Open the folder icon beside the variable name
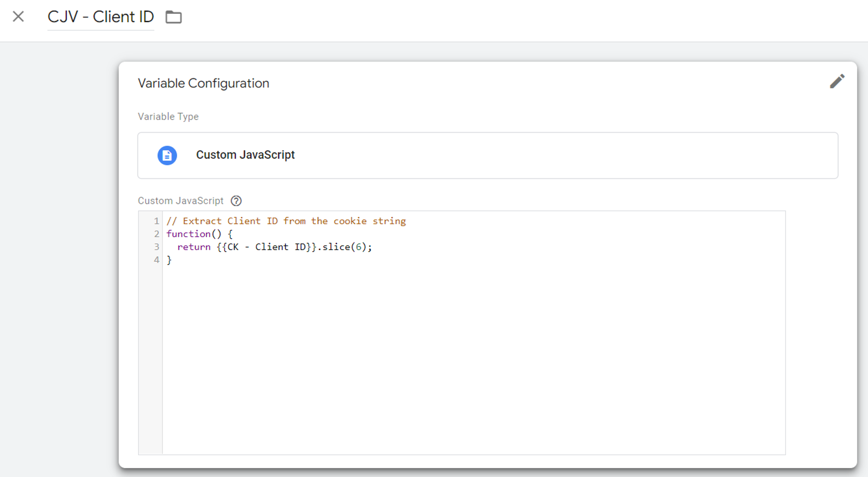This screenshot has width=868, height=477. (174, 17)
